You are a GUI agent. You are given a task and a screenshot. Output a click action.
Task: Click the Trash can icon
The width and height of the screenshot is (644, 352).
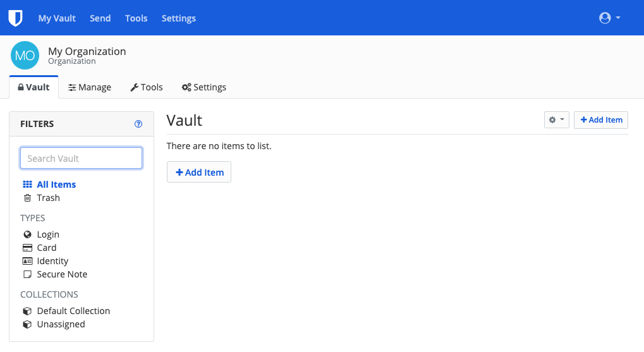[x=27, y=198]
